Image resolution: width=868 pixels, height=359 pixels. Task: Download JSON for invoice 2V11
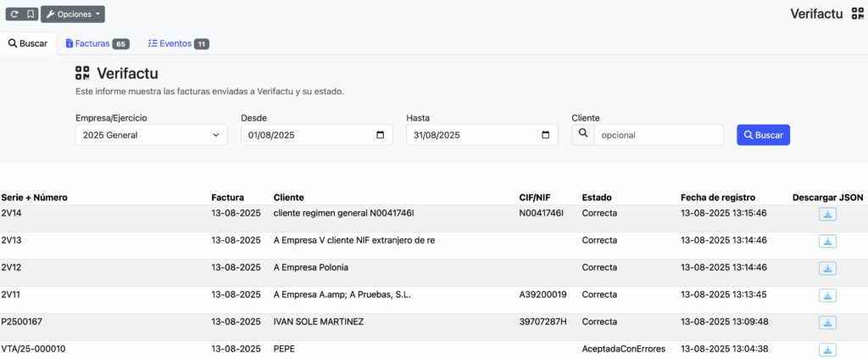pyautogui.click(x=827, y=295)
